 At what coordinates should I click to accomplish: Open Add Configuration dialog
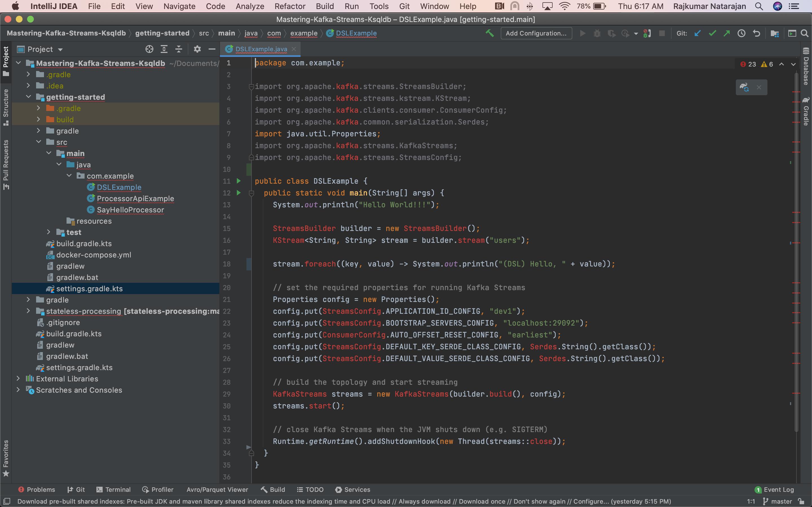pos(536,33)
